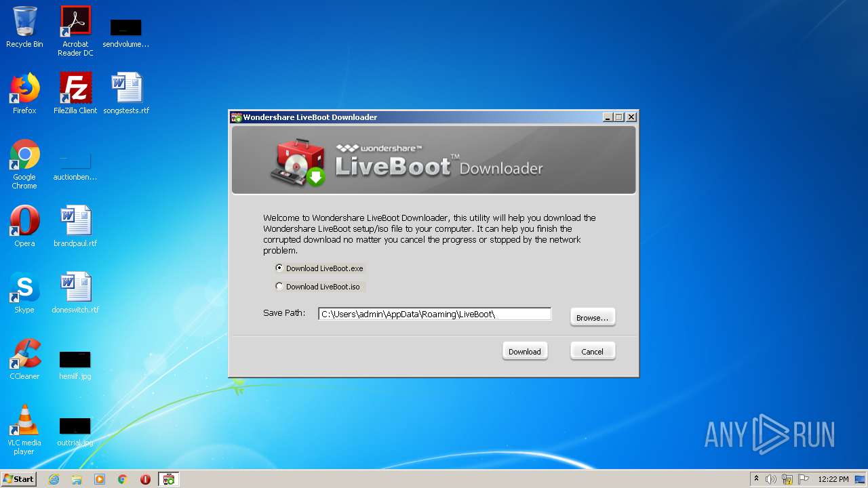The width and height of the screenshot is (868, 488).
Task: Start download with the Download button
Action: (x=524, y=351)
